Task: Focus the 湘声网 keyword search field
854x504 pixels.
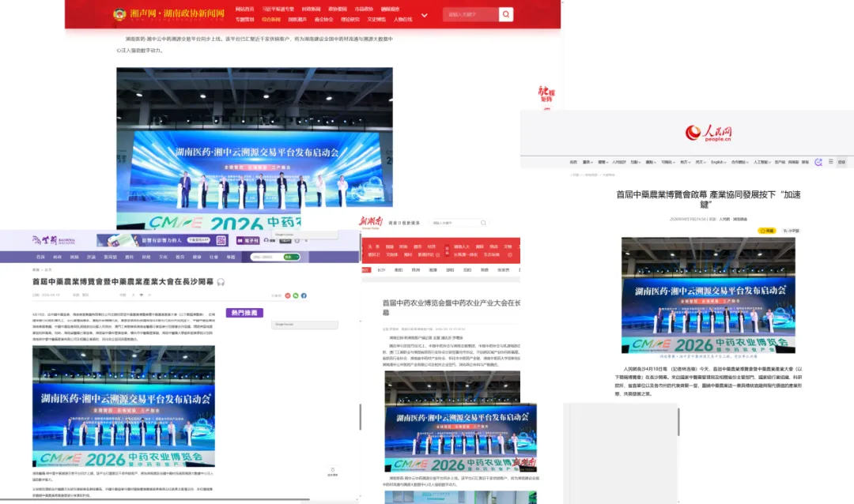Action: coord(470,14)
